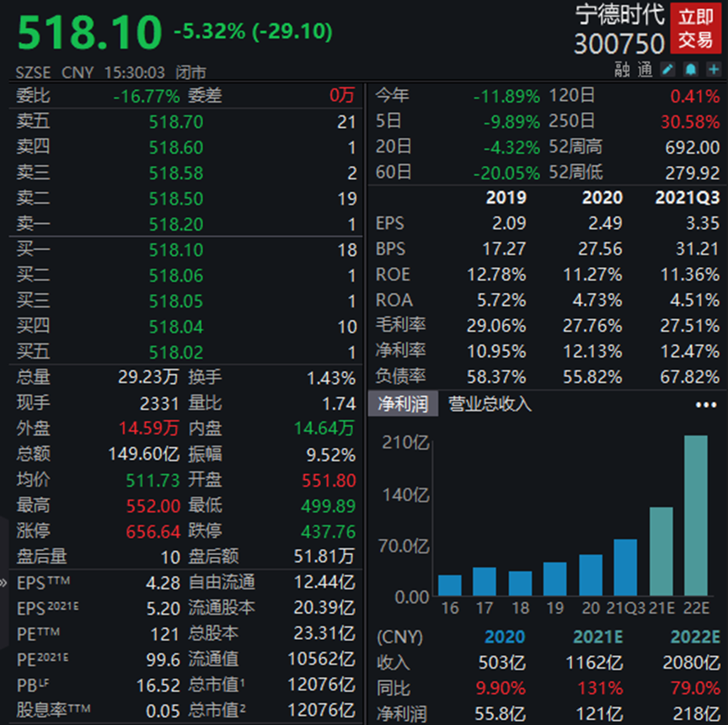Switch to the 营业总收入 tab
This screenshot has height=725, width=728.
click(490, 403)
